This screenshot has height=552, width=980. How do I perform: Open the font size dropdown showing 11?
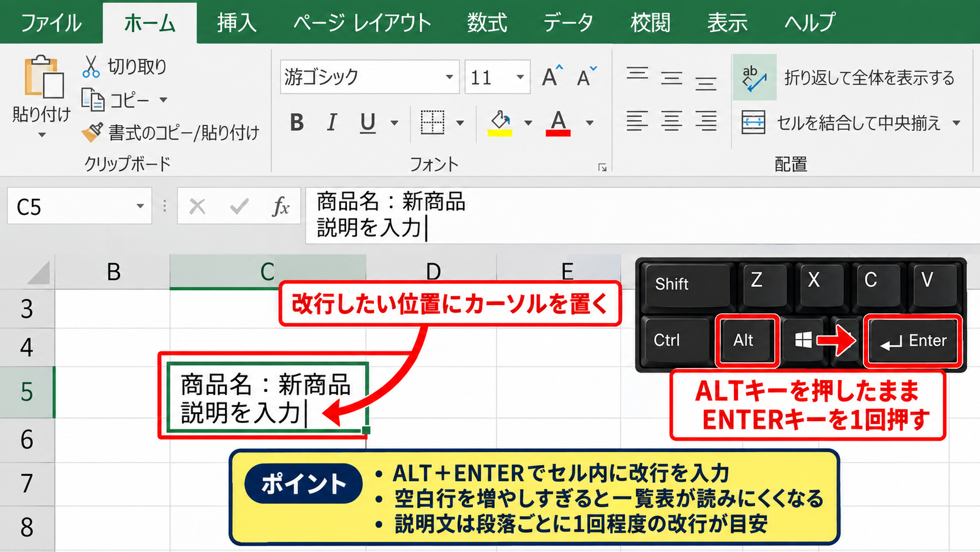[x=519, y=77]
